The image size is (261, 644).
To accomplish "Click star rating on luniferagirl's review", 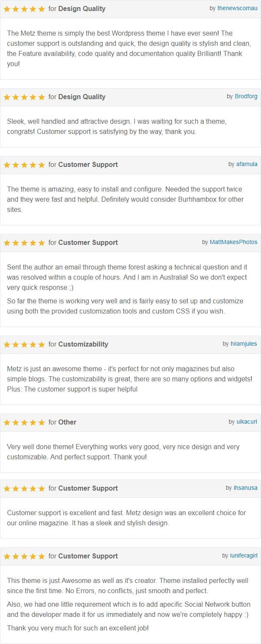I will tap(24, 556).
